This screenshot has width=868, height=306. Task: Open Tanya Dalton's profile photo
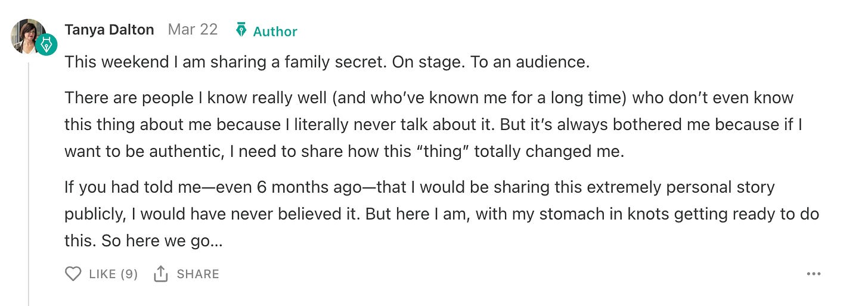26,34
